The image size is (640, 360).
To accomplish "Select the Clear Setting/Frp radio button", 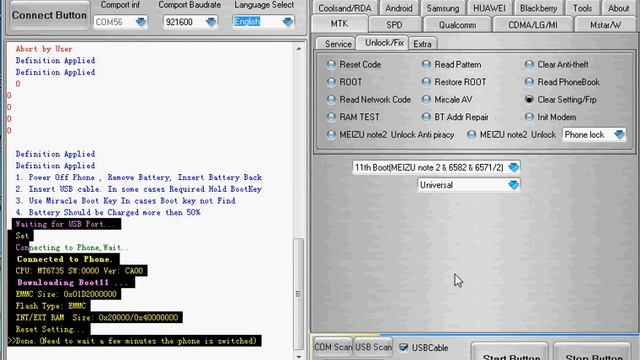I will click(561, 100).
